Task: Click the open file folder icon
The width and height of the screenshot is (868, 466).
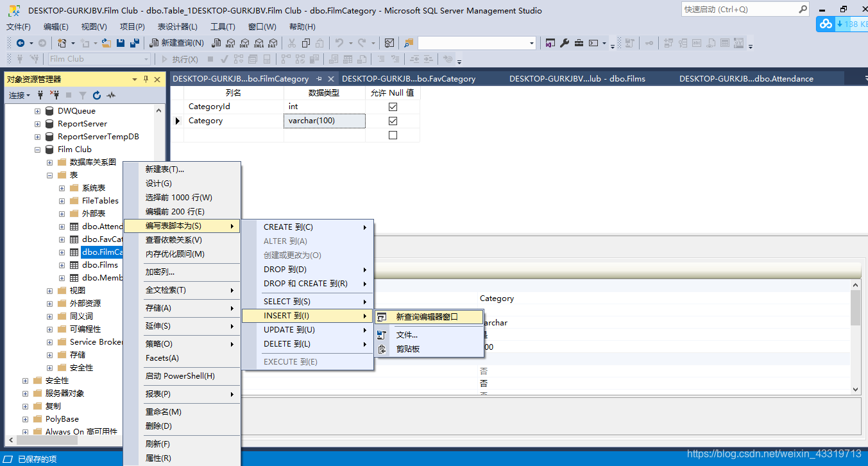Action: (x=106, y=43)
